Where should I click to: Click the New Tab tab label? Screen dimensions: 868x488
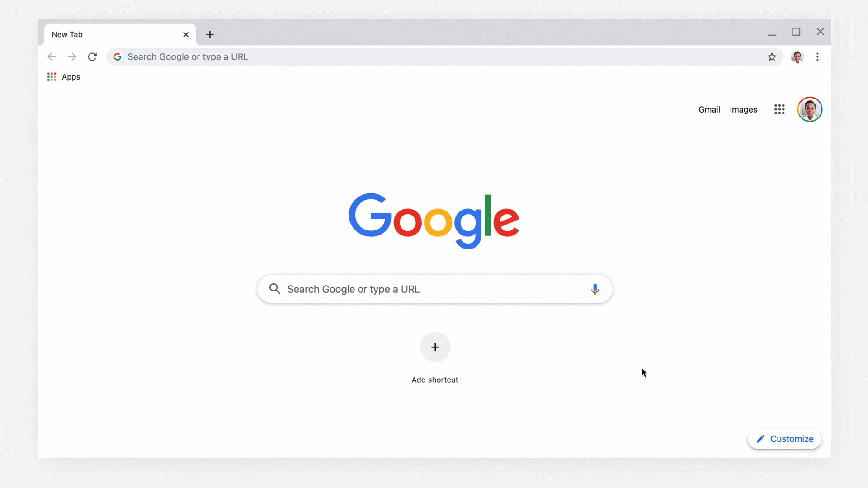67,34
